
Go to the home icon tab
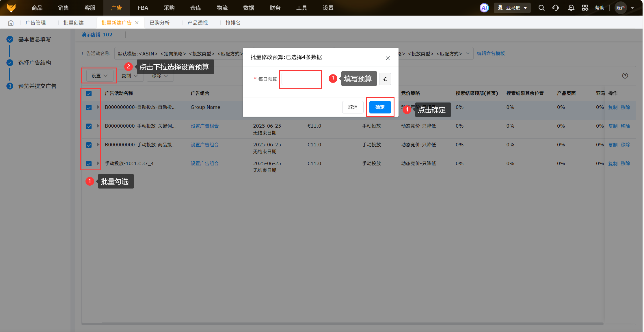(11, 23)
